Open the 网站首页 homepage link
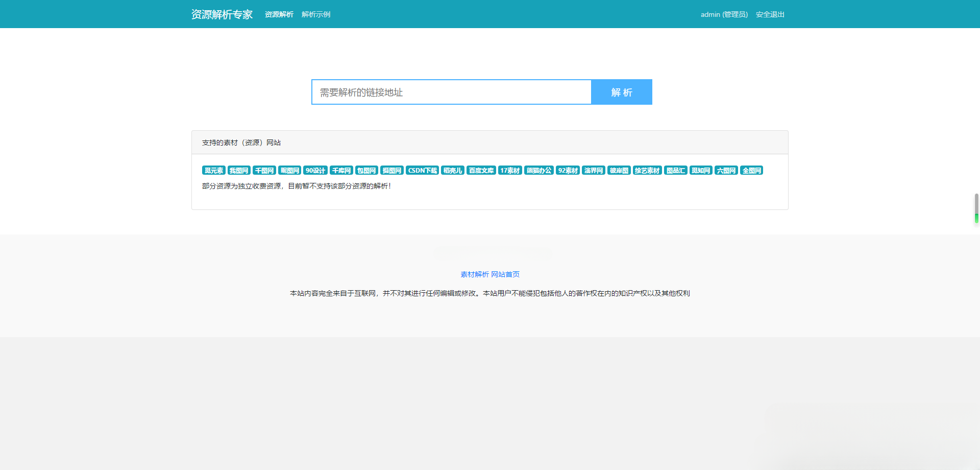 point(505,274)
